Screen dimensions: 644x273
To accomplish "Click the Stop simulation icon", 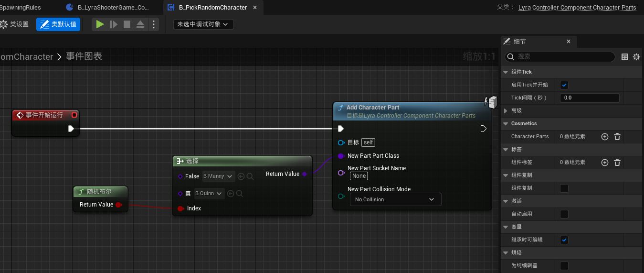I will click(127, 24).
